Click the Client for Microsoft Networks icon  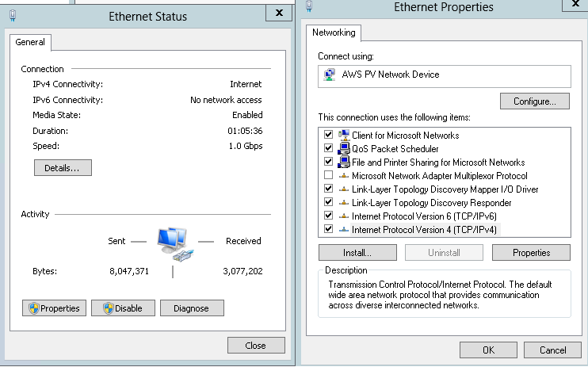tap(344, 136)
